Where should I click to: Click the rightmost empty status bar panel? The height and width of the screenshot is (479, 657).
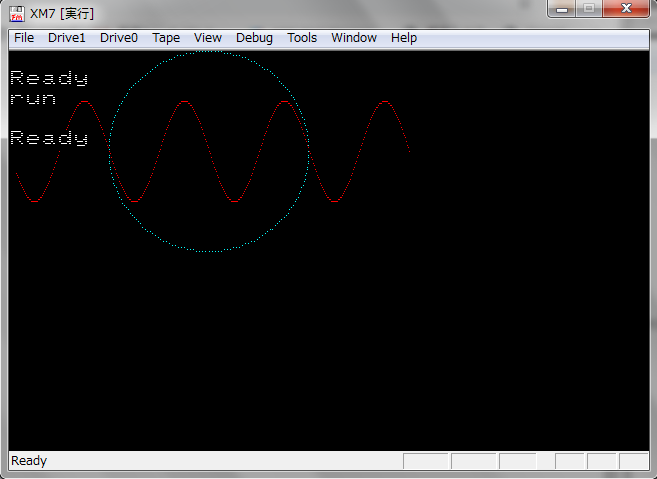click(x=634, y=461)
